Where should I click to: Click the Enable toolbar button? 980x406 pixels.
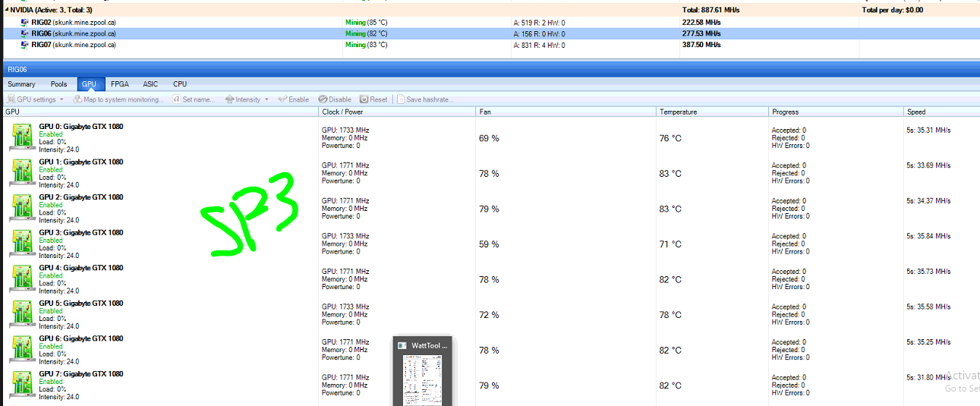click(x=294, y=99)
